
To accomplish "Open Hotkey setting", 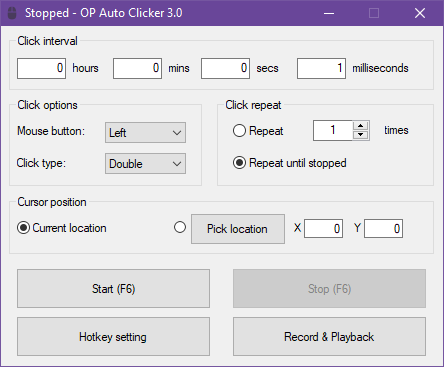I will pos(113,337).
